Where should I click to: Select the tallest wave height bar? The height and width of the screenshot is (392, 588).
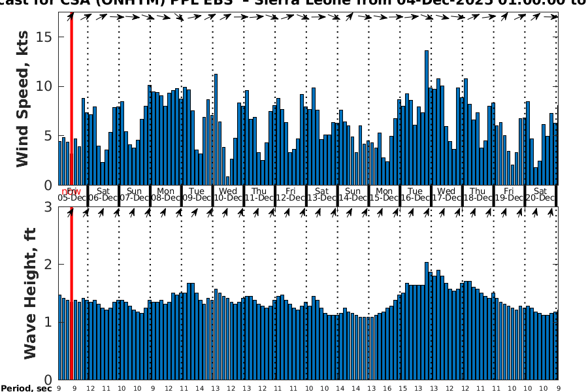[427, 320]
